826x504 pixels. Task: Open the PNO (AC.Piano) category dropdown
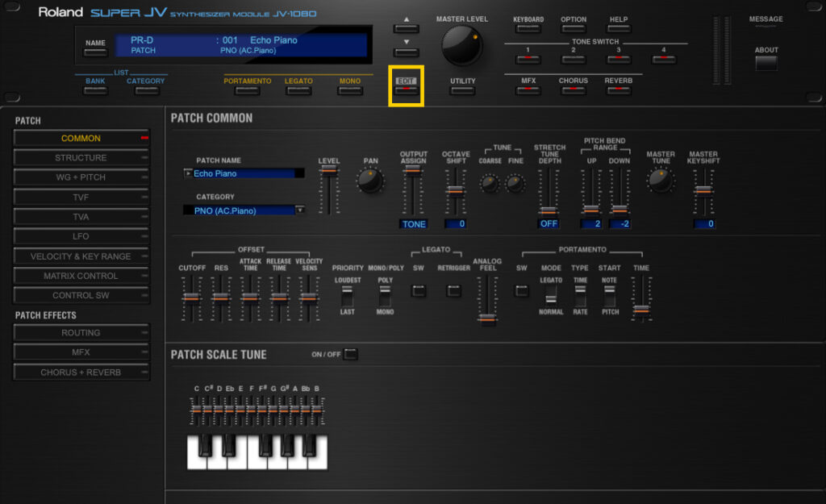[300, 210]
